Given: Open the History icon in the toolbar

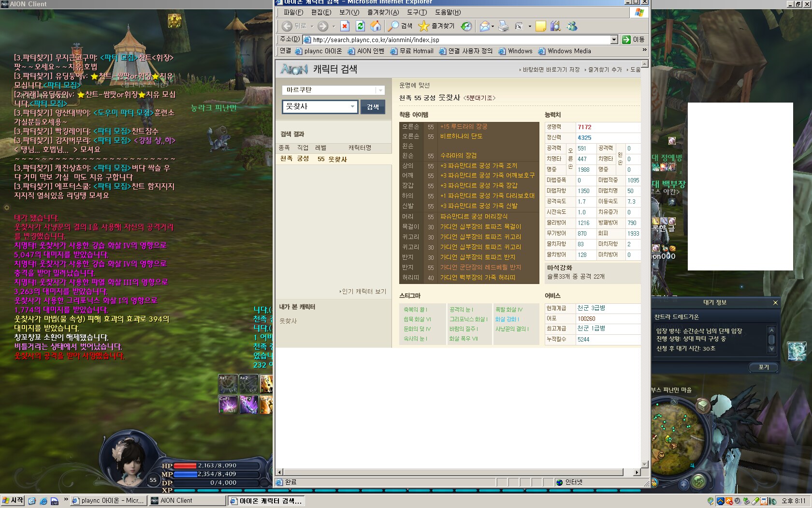Looking at the screenshot, I should 466,26.
